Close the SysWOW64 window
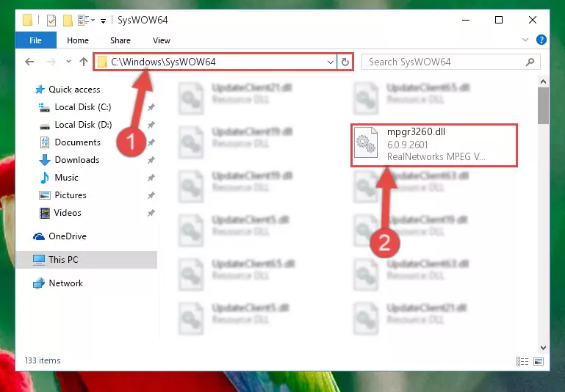The image size is (565, 392). [533, 20]
